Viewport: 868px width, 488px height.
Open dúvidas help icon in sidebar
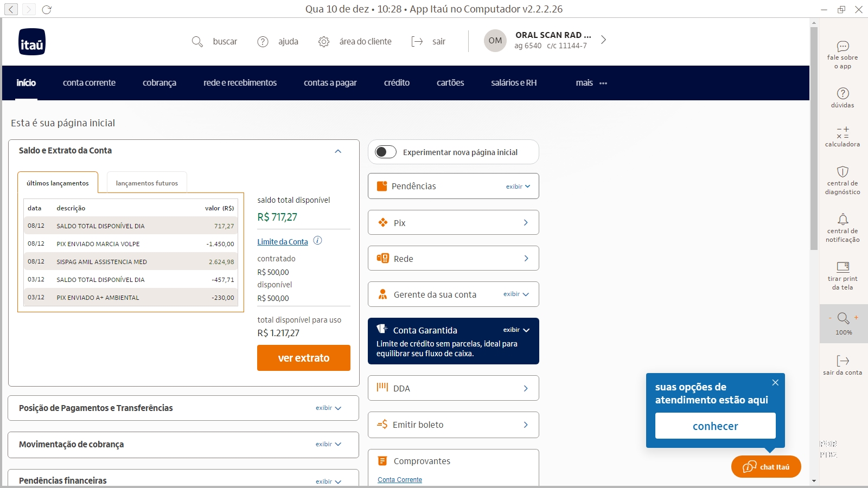pos(843,93)
